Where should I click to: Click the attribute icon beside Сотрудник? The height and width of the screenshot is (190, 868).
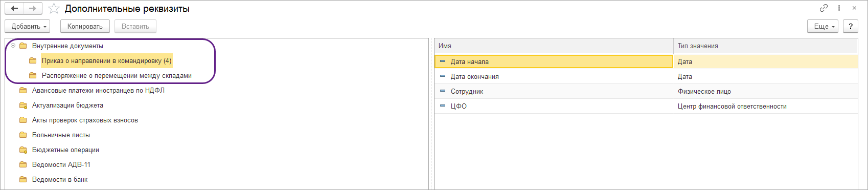tap(443, 91)
